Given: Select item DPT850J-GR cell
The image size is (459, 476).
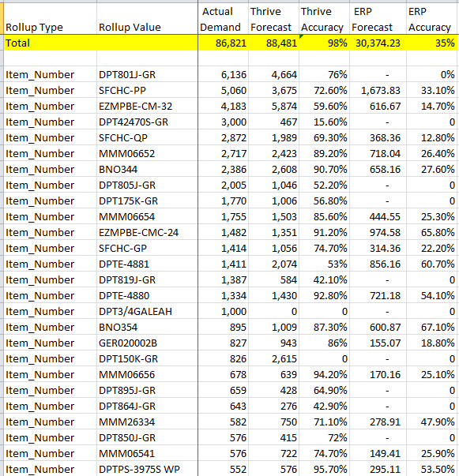Looking at the screenshot, I should coord(147,437).
